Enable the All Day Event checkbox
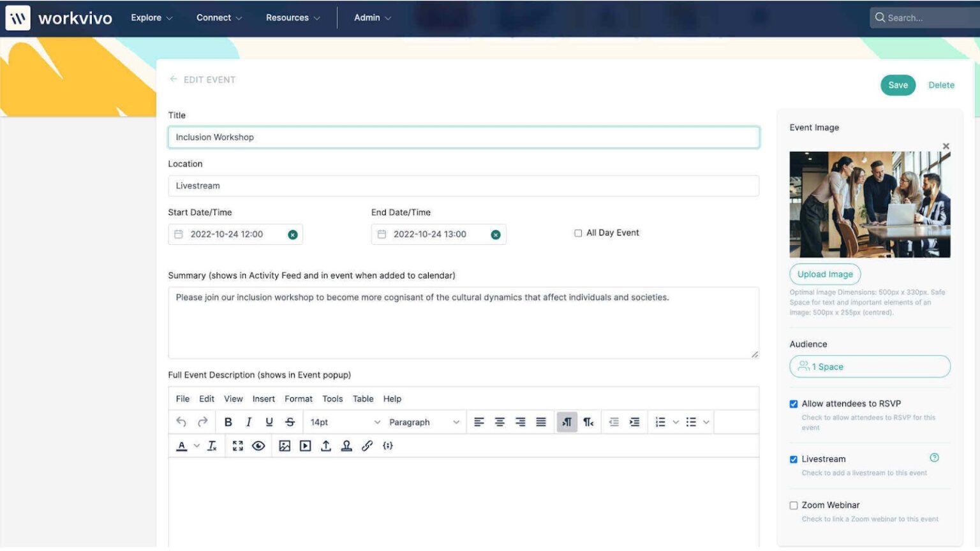Viewport: 980px width, 551px height. (x=578, y=233)
